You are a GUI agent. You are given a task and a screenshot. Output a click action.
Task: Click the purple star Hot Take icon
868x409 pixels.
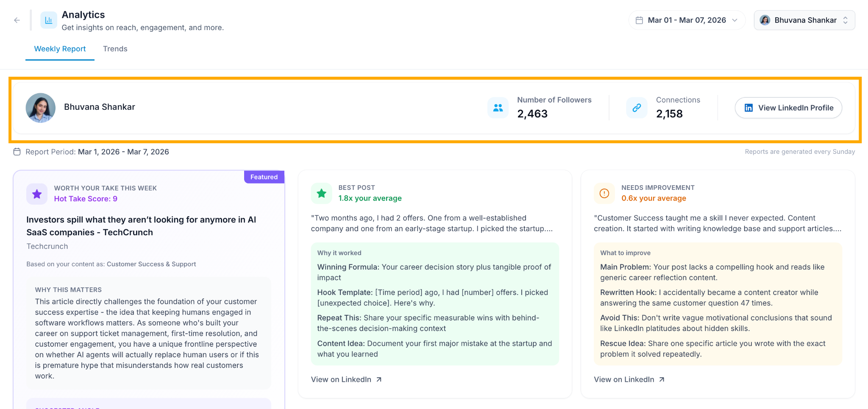pos(37,194)
